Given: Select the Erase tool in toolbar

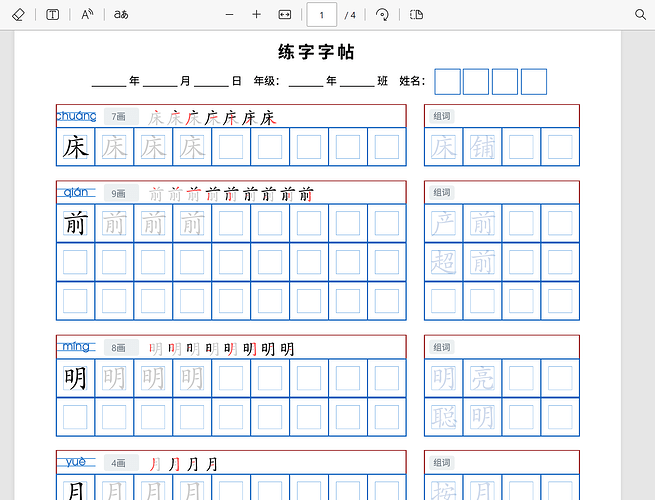Looking at the screenshot, I should [18, 15].
